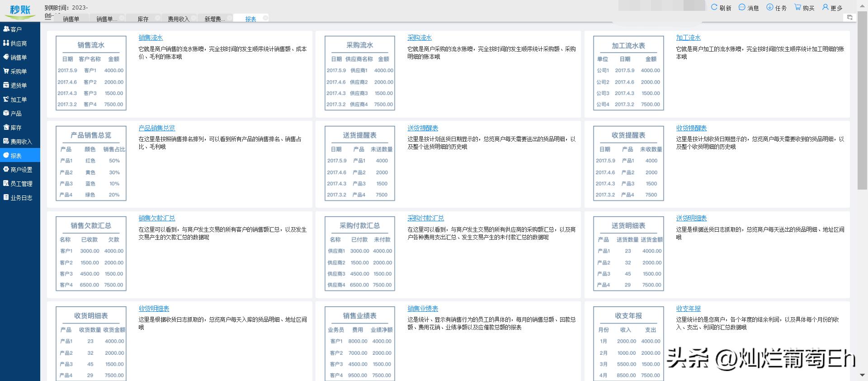Open 员工管理 in sidebar
Viewport: 868px width, 381px height.
point(20,184)
